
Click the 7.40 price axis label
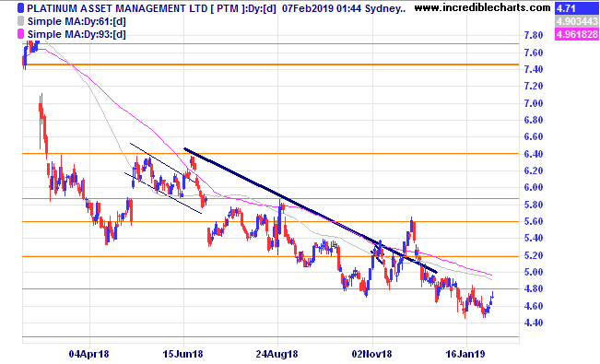click(534, 69)
